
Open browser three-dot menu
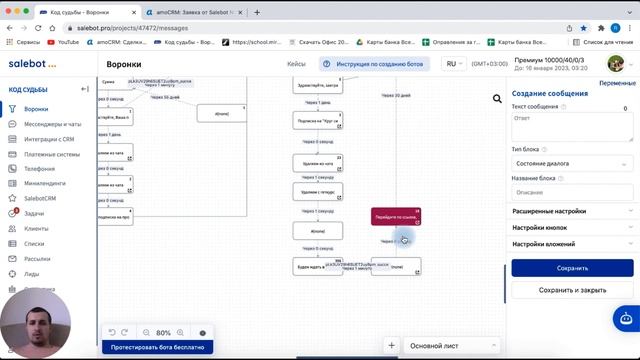[630, 28]
